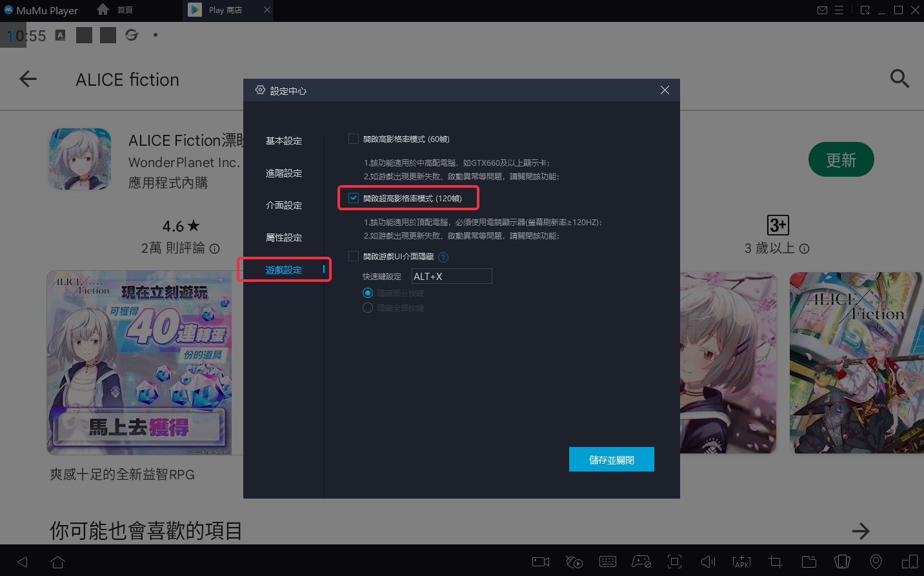Go to MuMu home tab icon
924x576 pixels.
[x=103, y=10]
